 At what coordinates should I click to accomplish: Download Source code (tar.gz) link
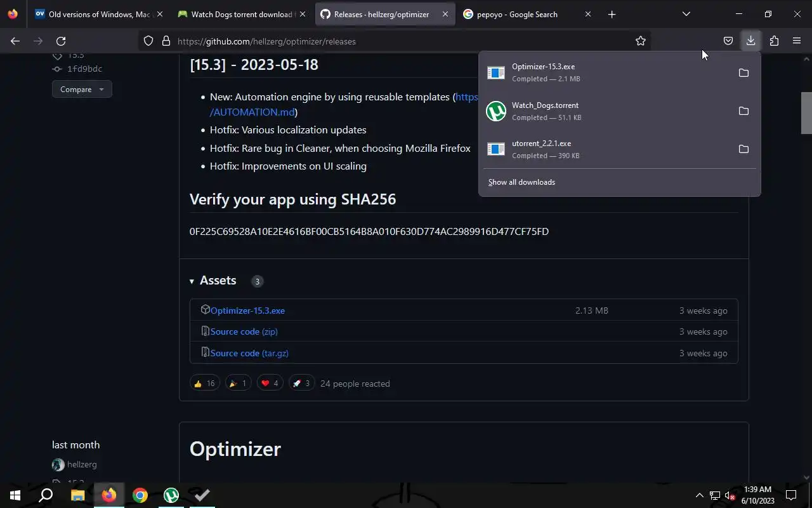click(249, 353)
